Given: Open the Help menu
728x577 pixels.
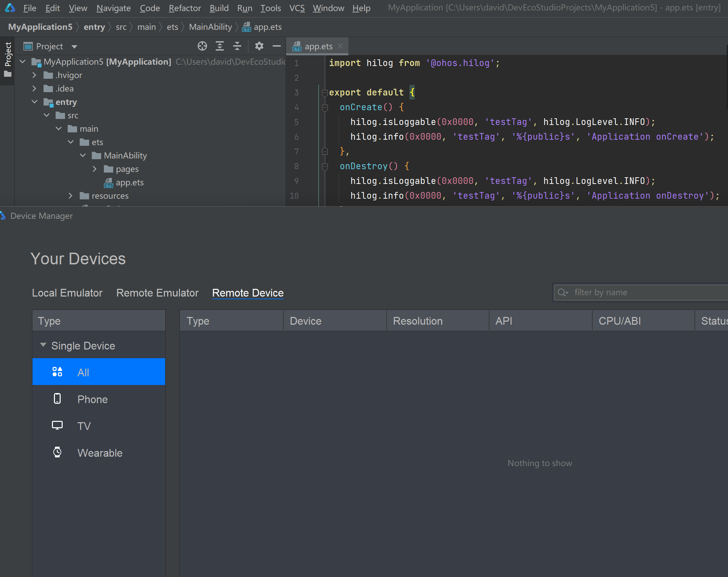Looking at the screenshot, I should (x=361, y=8).
